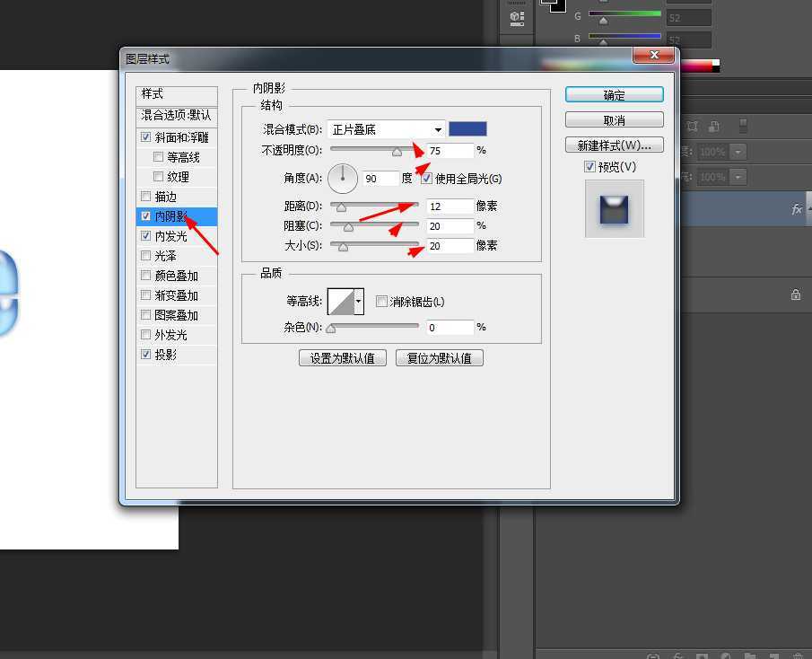Select the 混合选项:默认 entry in style list
This screenshot has width=812, height=659.
173,116
